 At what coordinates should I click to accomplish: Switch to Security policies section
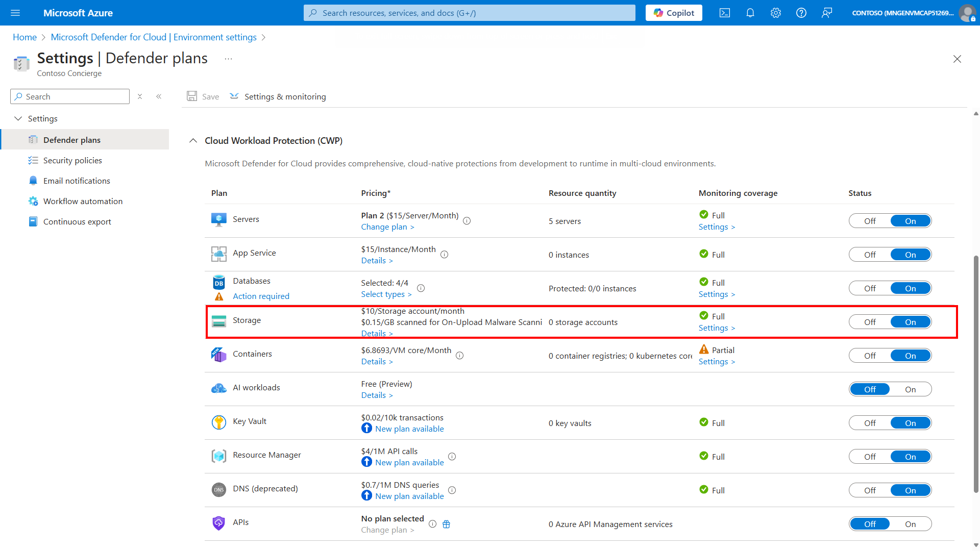(72, 160)
